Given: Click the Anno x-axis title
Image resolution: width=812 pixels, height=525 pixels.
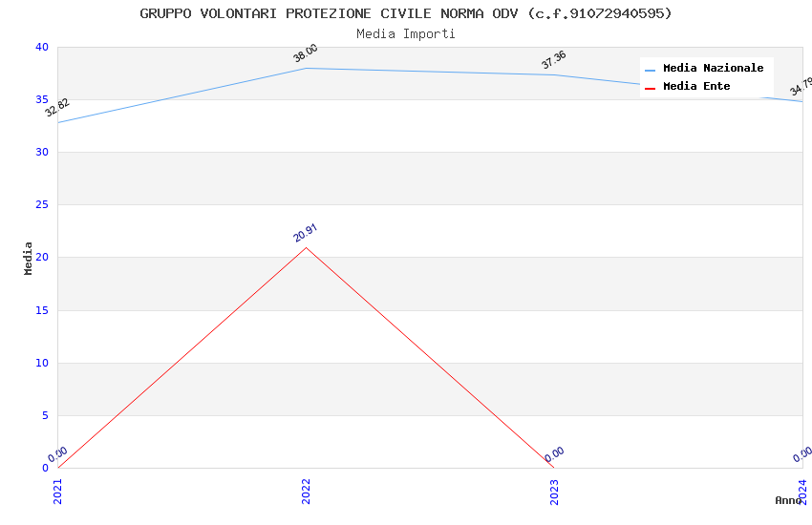Looking at the screenshot, I should click(788, 500).
